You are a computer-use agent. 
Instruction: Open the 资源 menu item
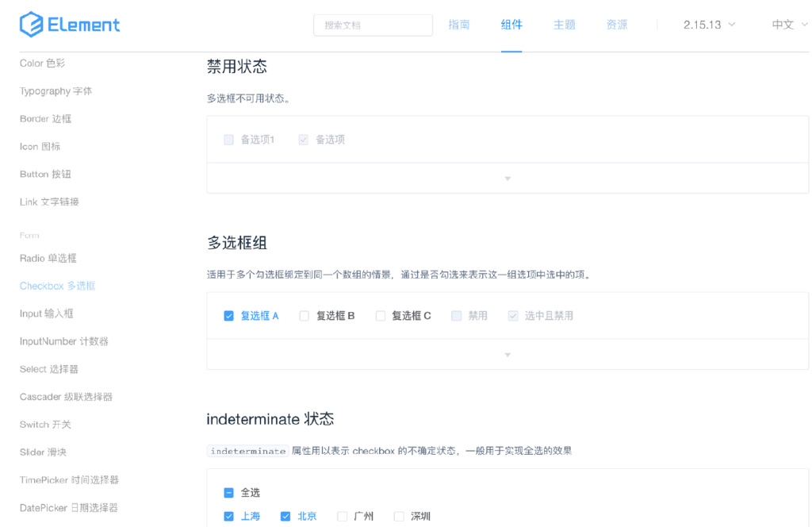click(616, 25)
